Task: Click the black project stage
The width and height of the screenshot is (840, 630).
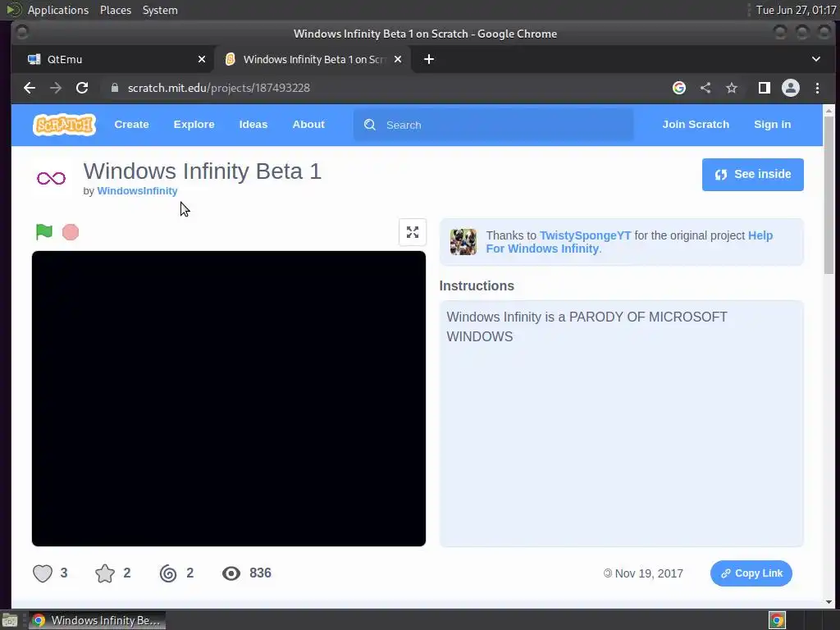Action: point(229,399)
